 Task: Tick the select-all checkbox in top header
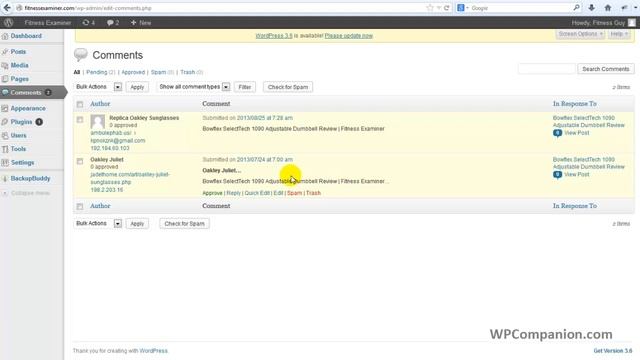[80, 104]
